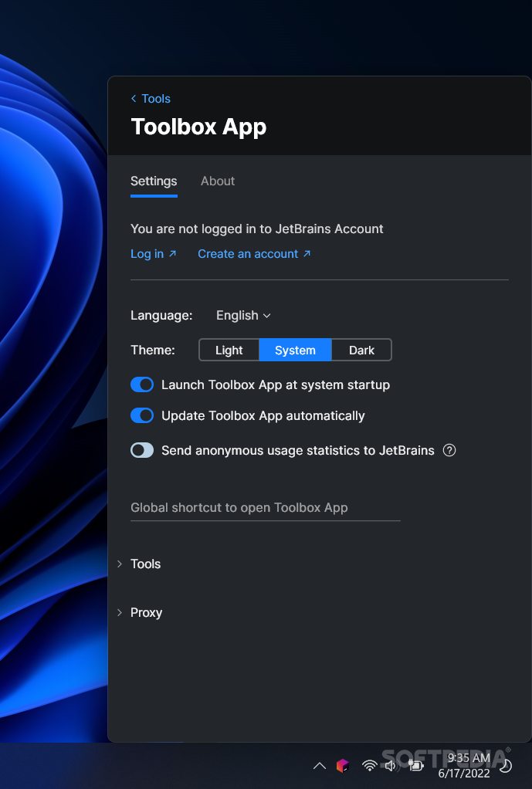Click the volume speaker tray icon
The height and width of the screenshot is (789, 532).
coord(391,766)
